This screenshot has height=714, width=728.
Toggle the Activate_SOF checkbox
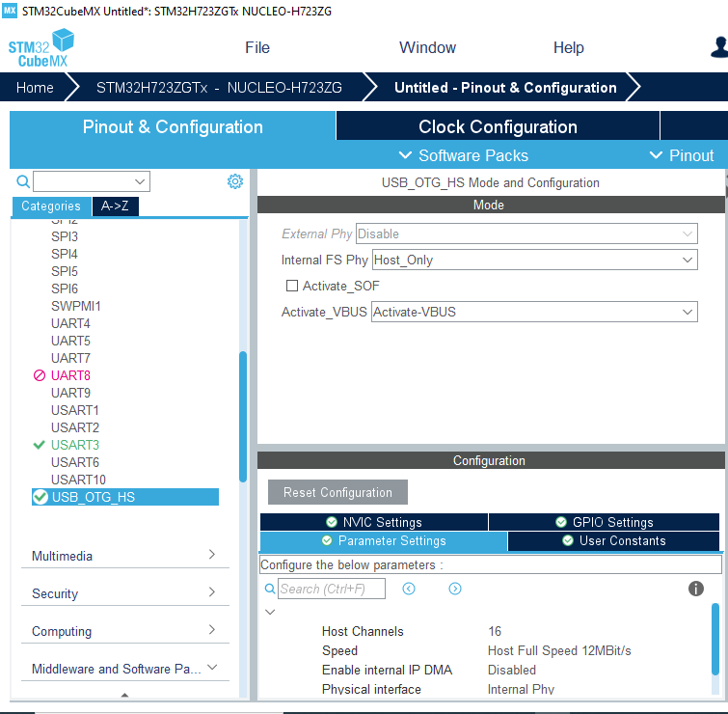click(x=291, y=286)
